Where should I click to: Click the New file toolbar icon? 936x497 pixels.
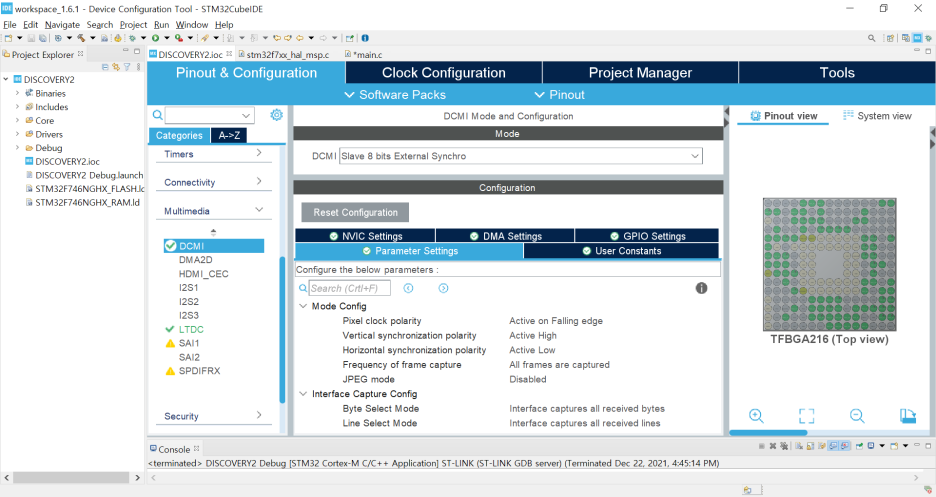(8, 38)
